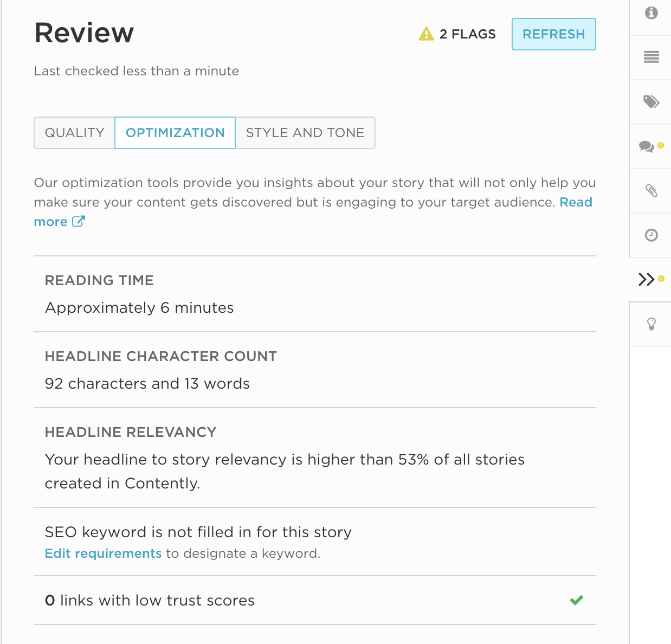Open the tags panel icon

pyautogui.click(x=651, y=101)
